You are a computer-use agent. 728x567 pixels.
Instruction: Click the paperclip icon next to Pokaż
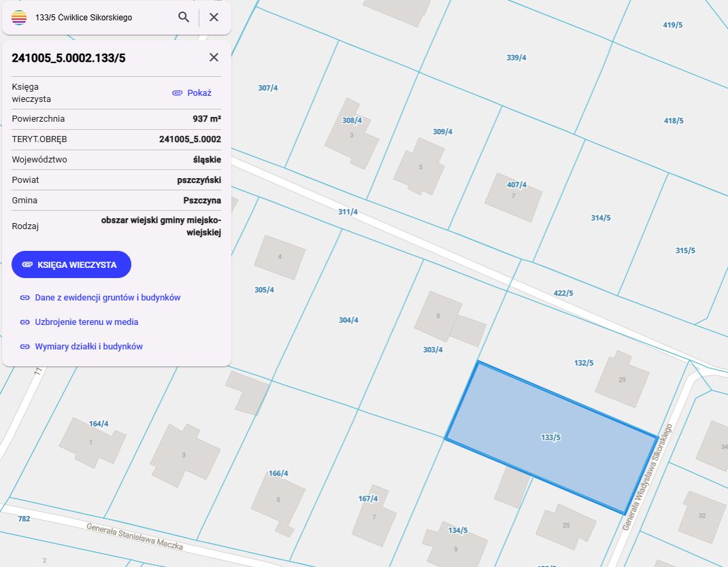(178, 92)
